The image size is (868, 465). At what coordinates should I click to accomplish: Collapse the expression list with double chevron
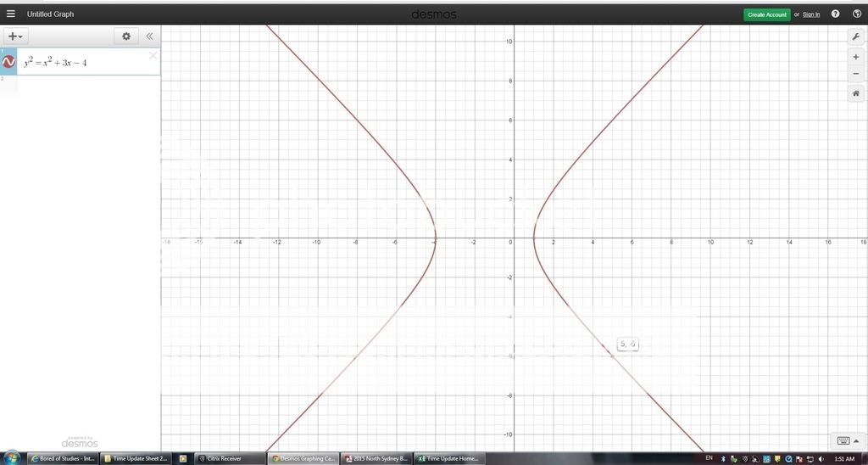149,36
